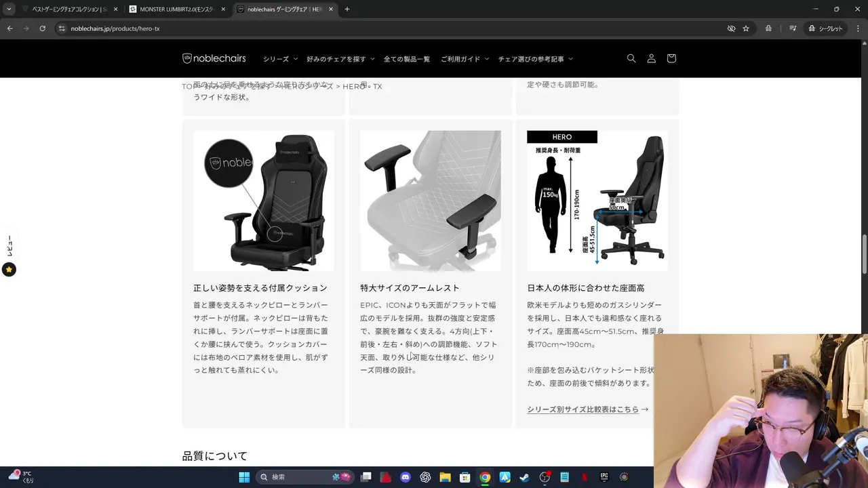Click the site info icon in address bar
868x488 pixels.
62,28
